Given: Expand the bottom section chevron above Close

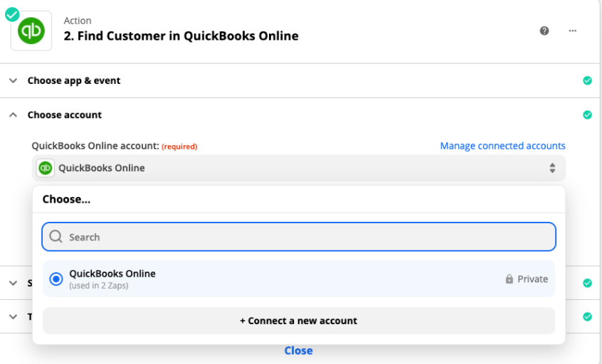Looking at the screenshot, I should [13, 317].
